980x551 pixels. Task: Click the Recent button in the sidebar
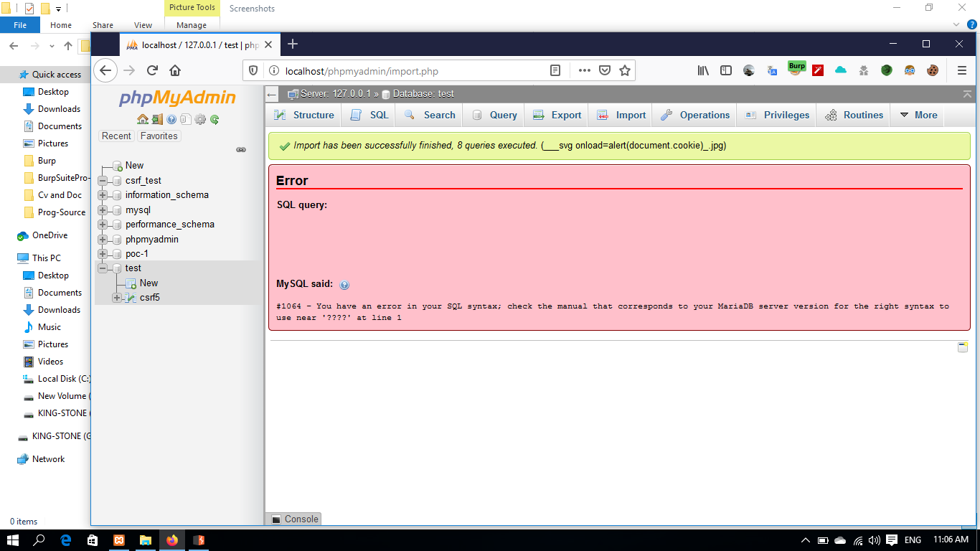click(x=116, y=136)
